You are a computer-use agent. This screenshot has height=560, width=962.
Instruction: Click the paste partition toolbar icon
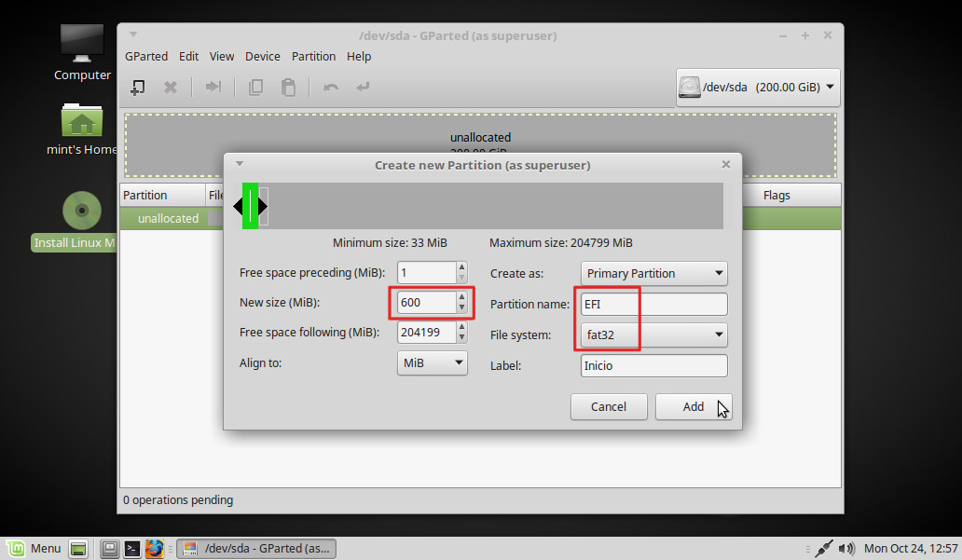point(289,87)
